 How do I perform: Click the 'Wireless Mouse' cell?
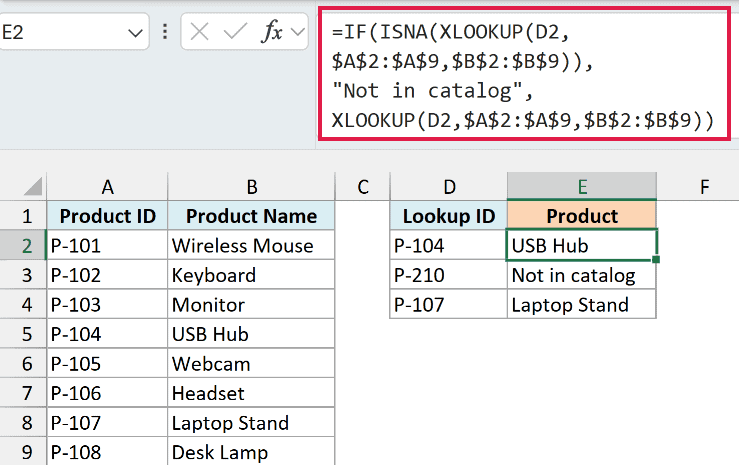tap(251, 245)
